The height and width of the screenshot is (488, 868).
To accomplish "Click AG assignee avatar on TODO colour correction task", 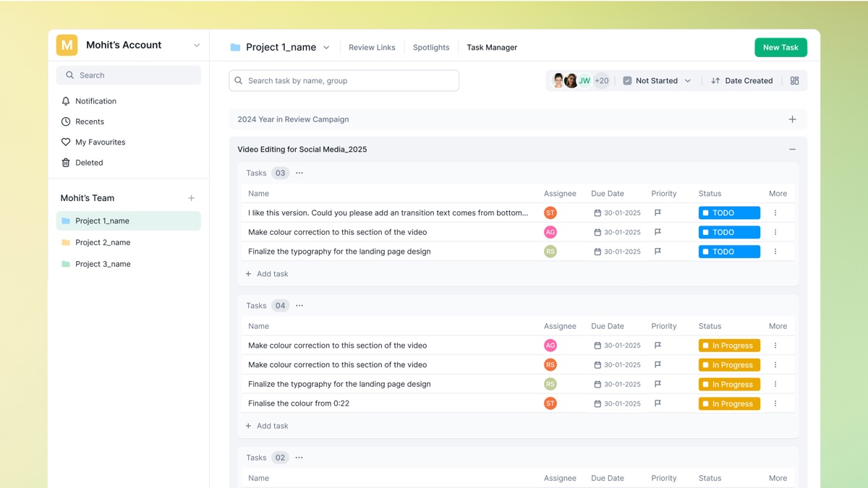I will coord(550,232).
